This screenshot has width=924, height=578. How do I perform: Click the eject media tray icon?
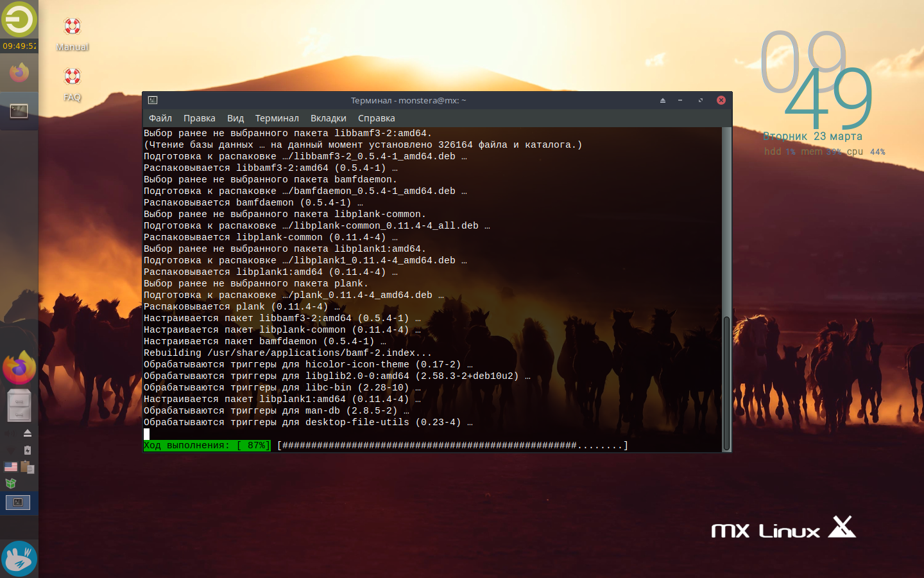pos(27,433)
